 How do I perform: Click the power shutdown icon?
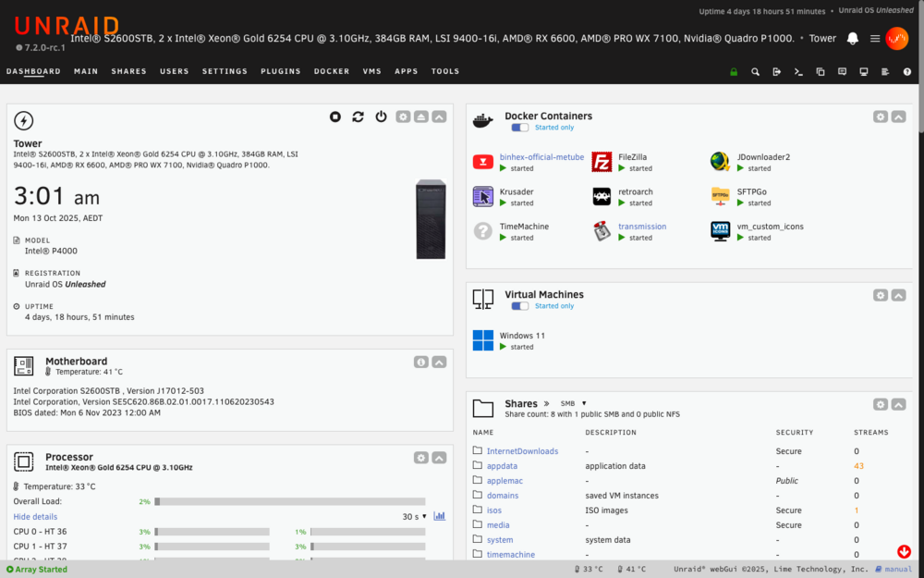(x=382, y=117)
